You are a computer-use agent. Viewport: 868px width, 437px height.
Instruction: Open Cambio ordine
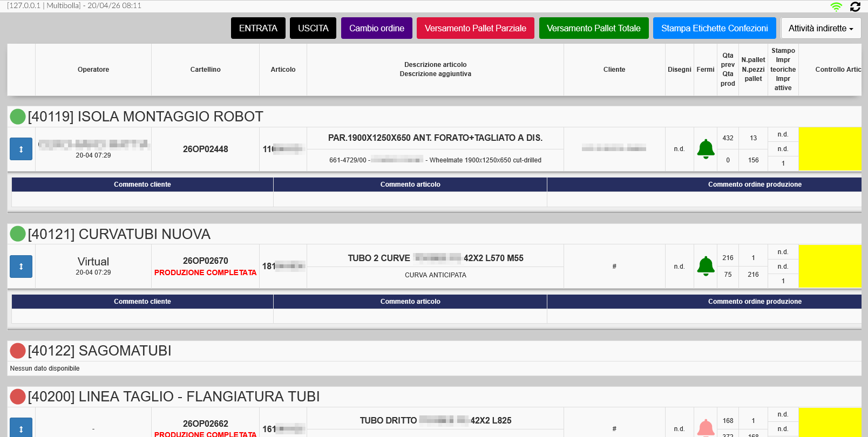[x=377, y=28]
